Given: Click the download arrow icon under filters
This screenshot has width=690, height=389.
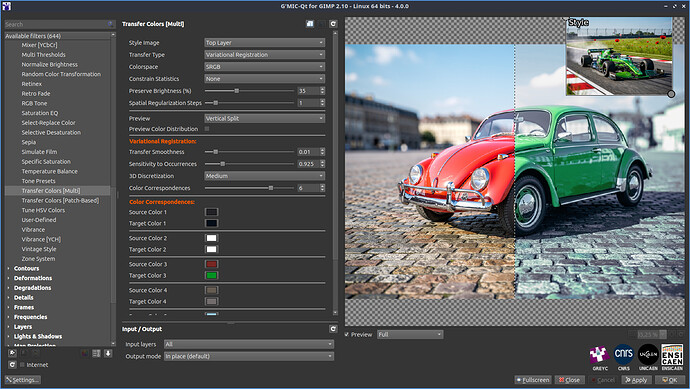Looking at the screenshot, I should 108,353.
